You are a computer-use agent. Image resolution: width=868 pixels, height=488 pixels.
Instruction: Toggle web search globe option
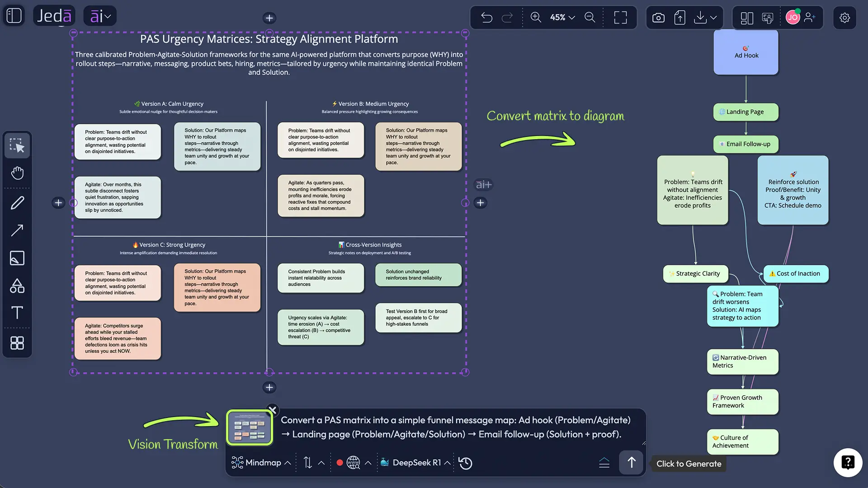354,463
